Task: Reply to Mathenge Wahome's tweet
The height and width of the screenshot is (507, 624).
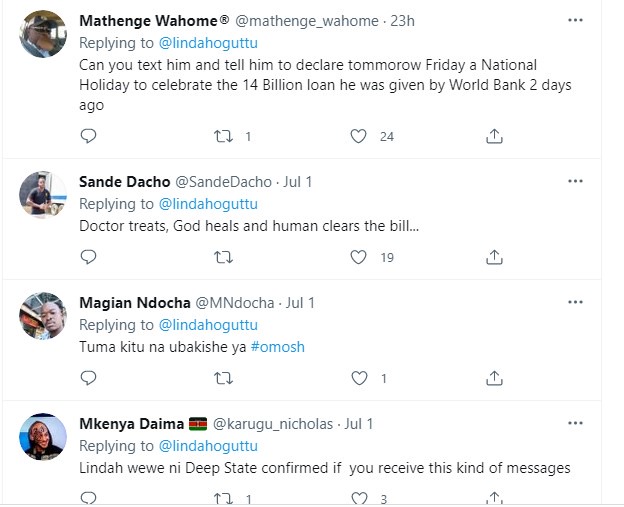Action: click(88, 136)
